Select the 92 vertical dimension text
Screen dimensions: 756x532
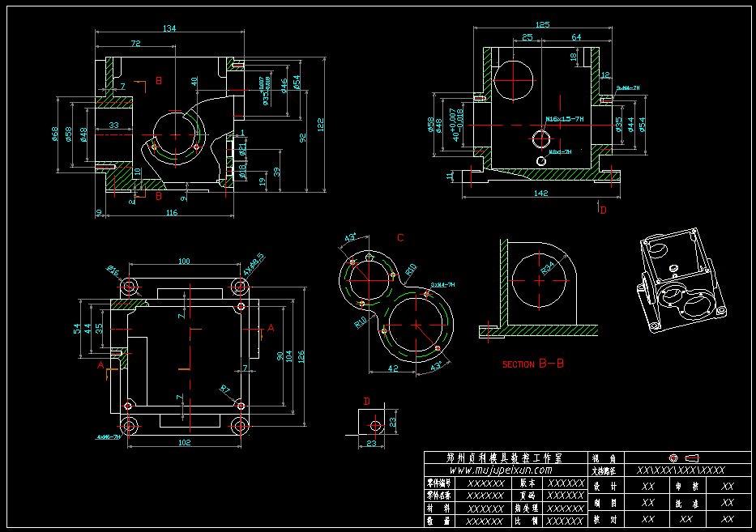pos(303,138)
